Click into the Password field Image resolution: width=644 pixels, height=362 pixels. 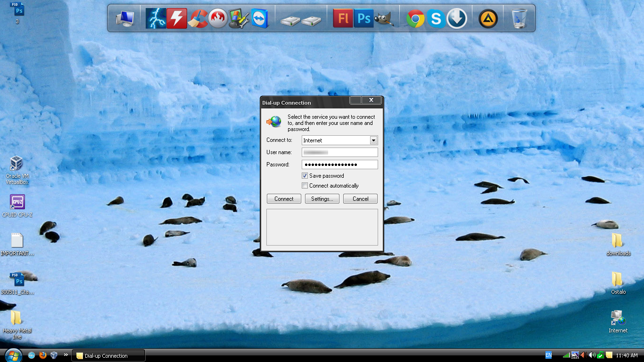[339, 165]
